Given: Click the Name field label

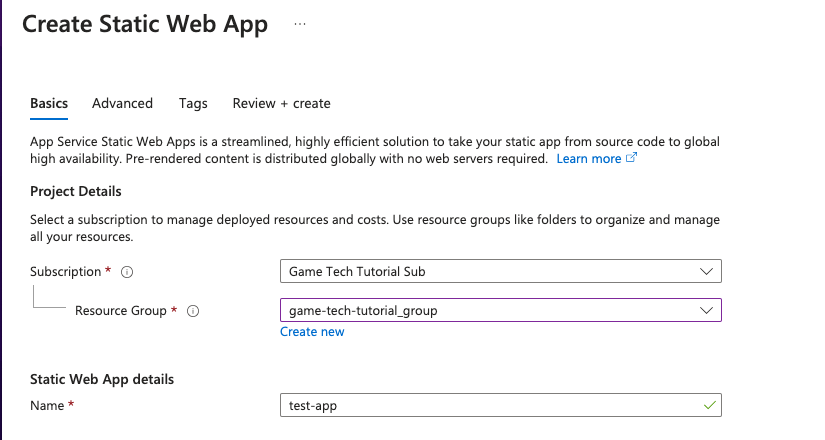Looking at the screenshot, I should [47, 405].
